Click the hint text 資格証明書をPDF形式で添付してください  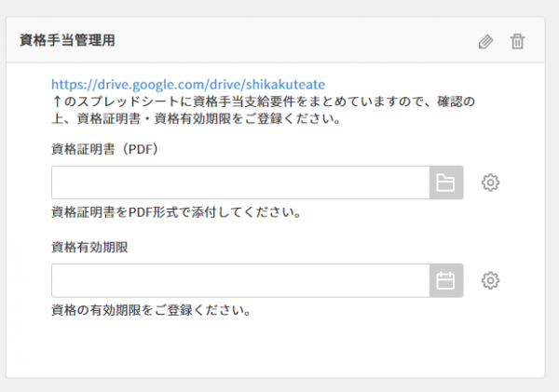176,212
